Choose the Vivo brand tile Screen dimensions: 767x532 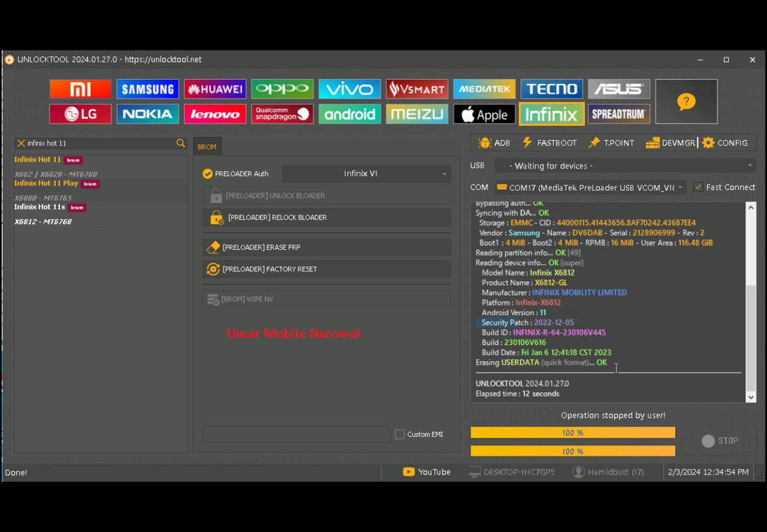(x=350, y=89)
